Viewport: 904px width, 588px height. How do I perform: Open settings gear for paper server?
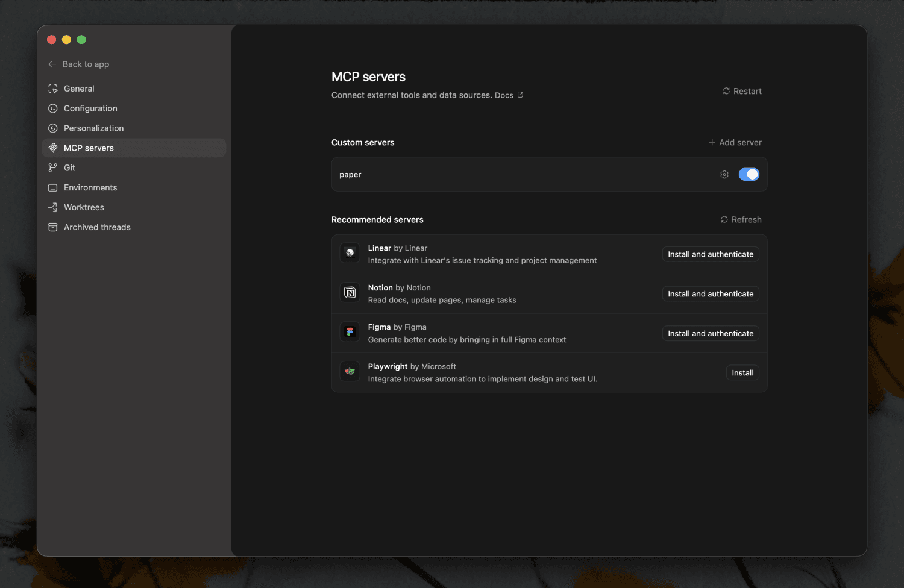[x=724, y=175]
